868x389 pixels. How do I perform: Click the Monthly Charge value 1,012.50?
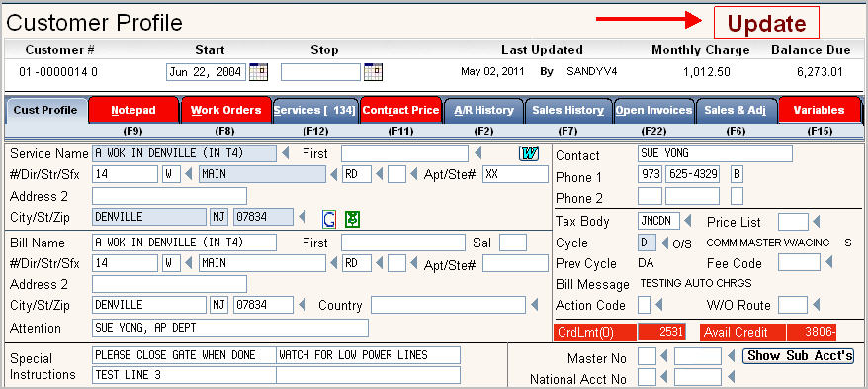(x=707, y=72)
